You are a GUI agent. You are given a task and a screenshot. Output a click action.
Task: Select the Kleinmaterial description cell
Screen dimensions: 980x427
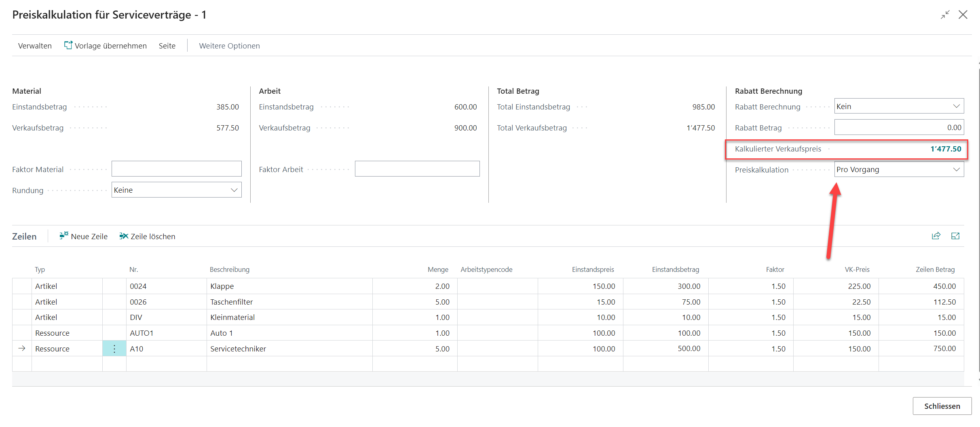(x=289, y=317)
